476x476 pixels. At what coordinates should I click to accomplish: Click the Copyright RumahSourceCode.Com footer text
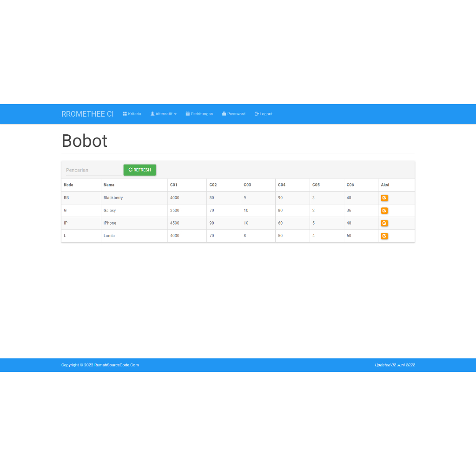[100, 365]
